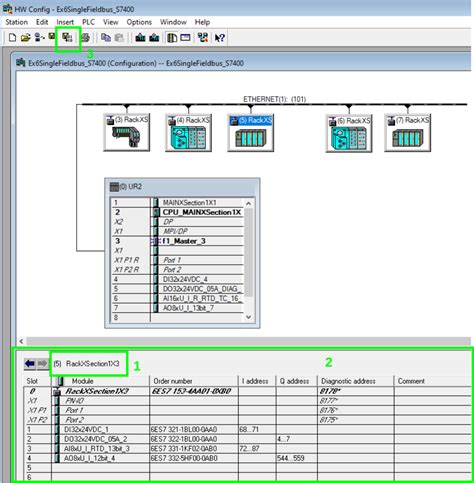The width and height of the screenshot is (474, 483).
Task: Click the New station toolbar icon
Action: [12, 38]
